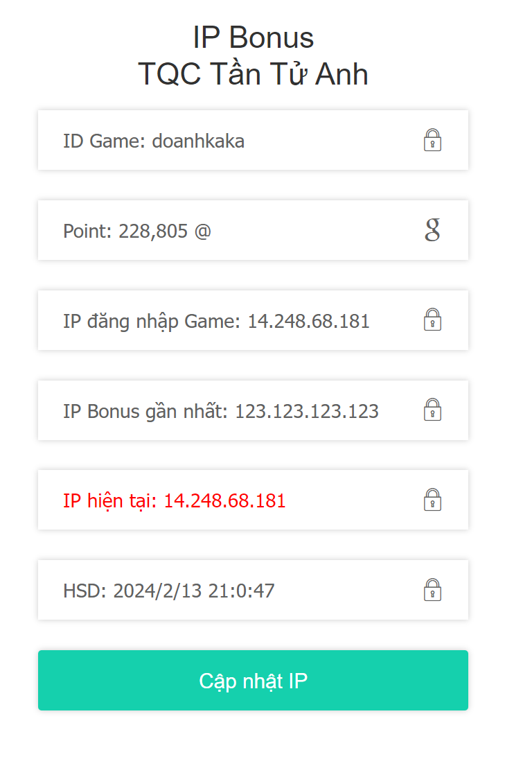Click the lock icon beside ID Game
The width and height of the screenshot is (532, 759).
click(x=432, y=140)
